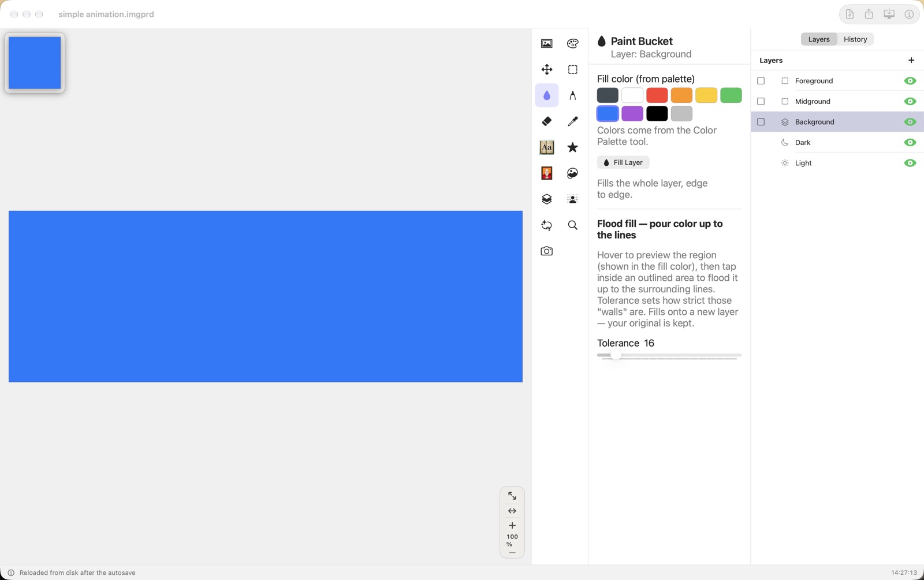Click the fit-width horizontal arrows button

(512, 511)
